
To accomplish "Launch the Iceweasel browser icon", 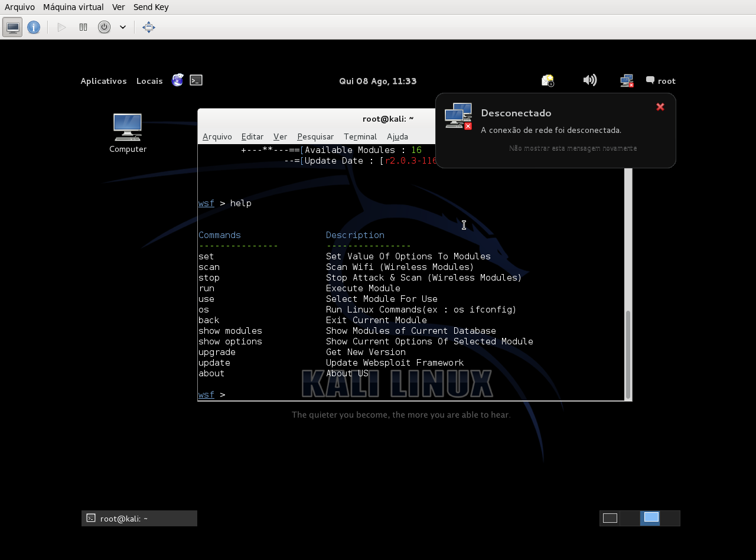I will coord(178,80).
